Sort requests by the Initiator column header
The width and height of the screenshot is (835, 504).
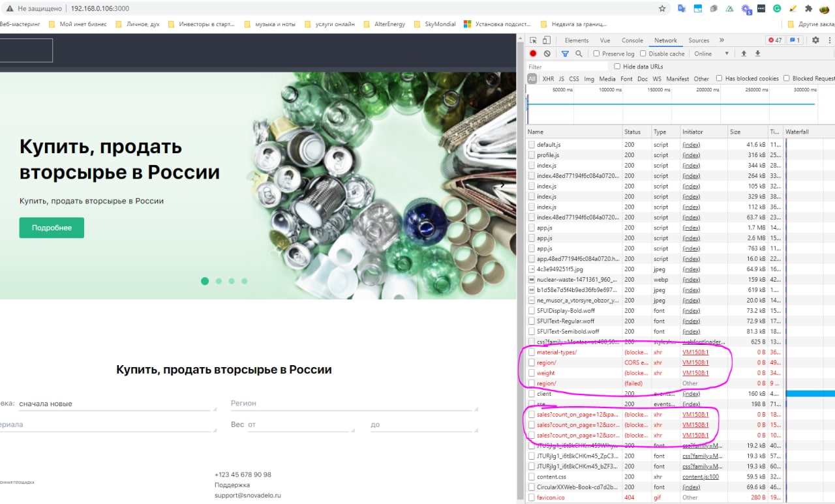click(x=704, y=132)
